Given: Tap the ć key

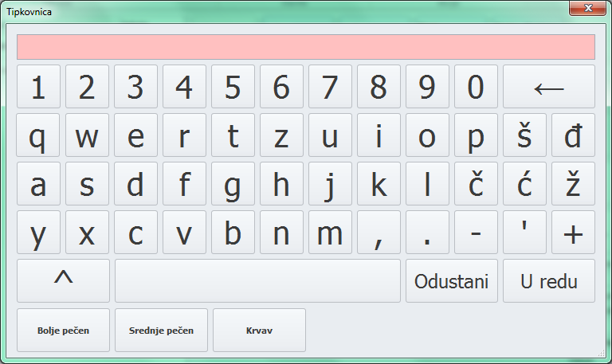Looking at the screenshot, I should click(524, 184).
